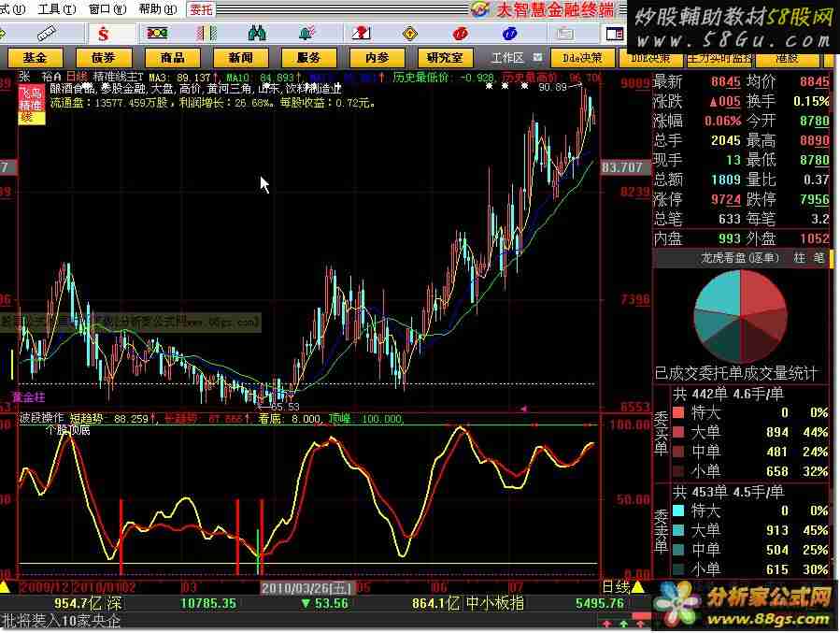Click the 基金 button
This screenshot has width=840, height=633.
35,57
